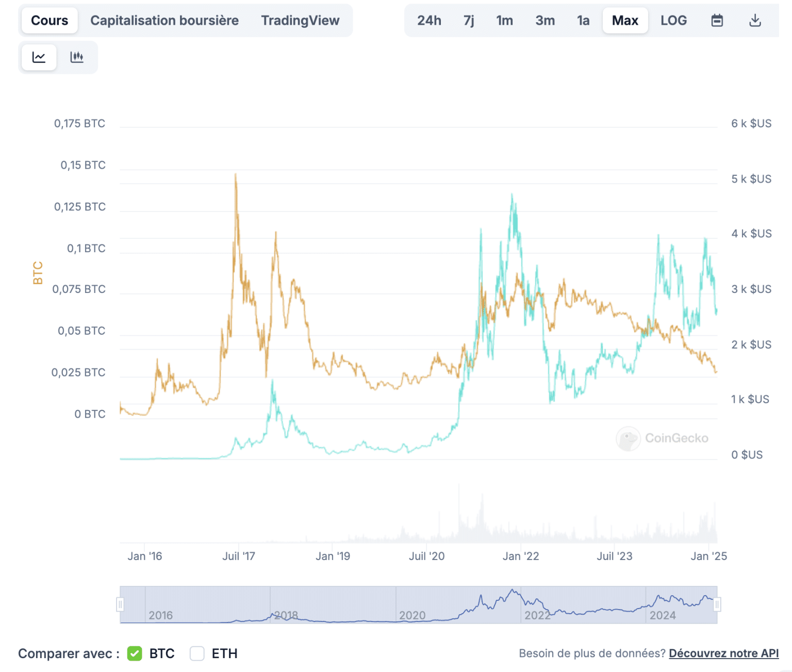
Task: Switch to the Capitalisation boursière tab
Action: click(164, 20)
